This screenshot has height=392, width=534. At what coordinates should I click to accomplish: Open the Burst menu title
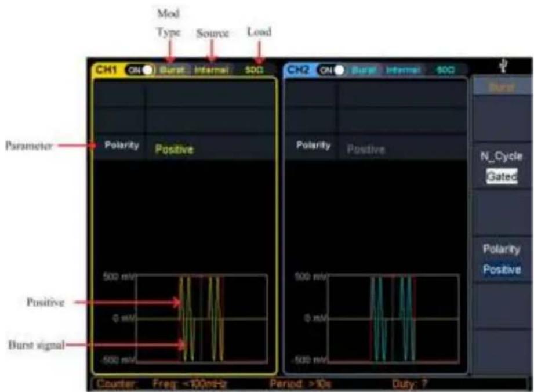click(502, 87)
